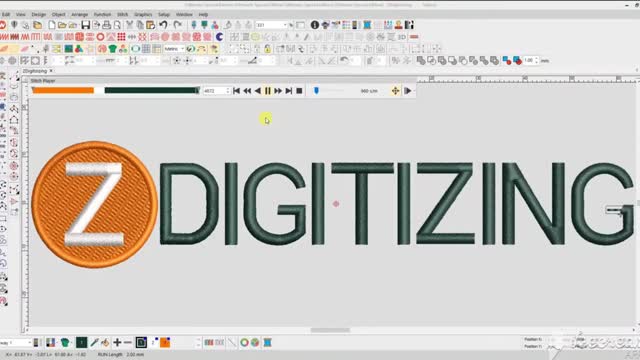Click the red circle ring stitch icon
The image size is (640, 360).
coord(100,37)
